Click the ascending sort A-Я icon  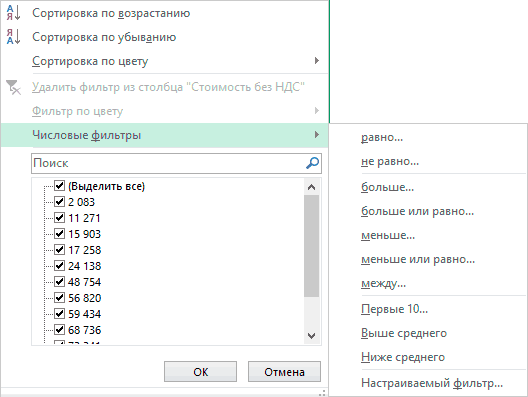(x=13, y=13)
